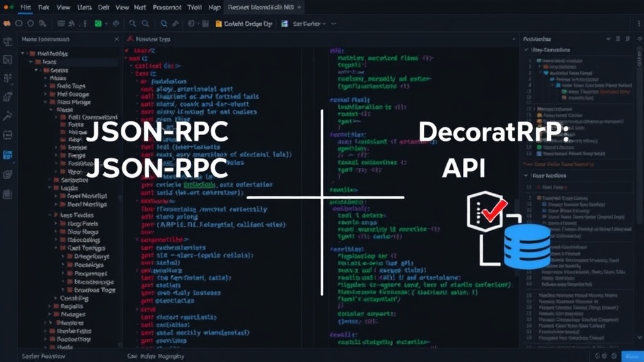Collapse the second section in right panel
Viewport: 644px width, 362px height.
pos(526,175)
